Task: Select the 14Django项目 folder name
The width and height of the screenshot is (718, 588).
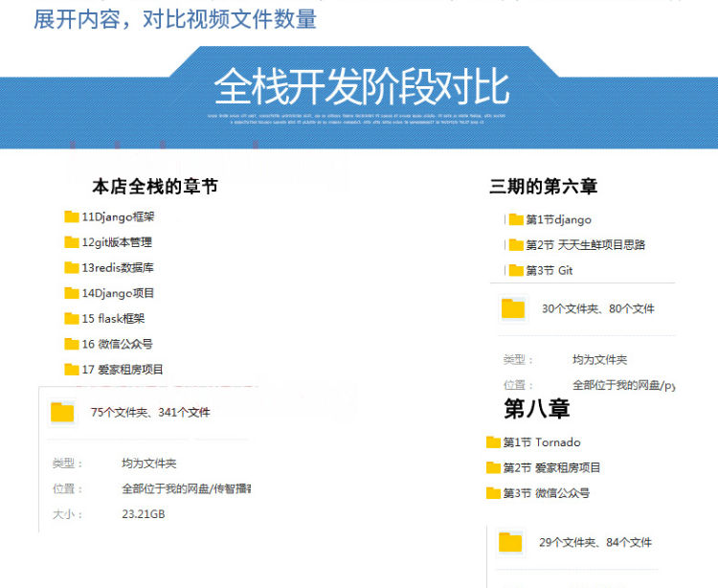Action: pos(118,293)
